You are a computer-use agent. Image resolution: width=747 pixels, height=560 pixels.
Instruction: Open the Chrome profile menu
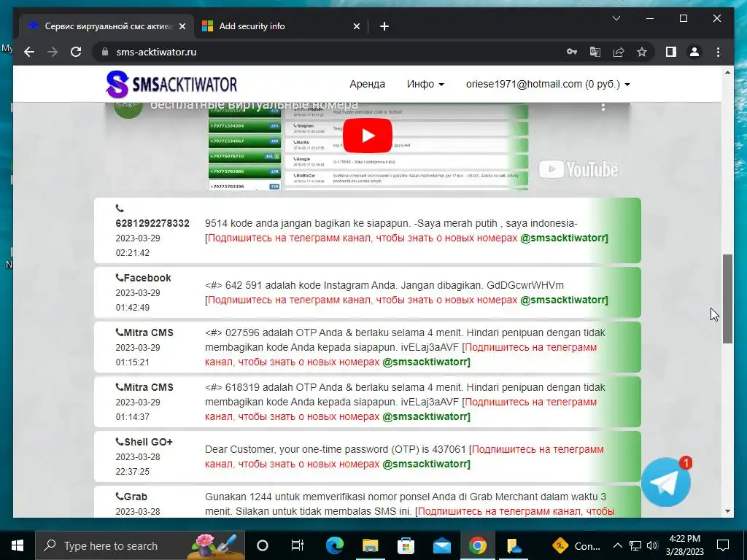(694, 52)
